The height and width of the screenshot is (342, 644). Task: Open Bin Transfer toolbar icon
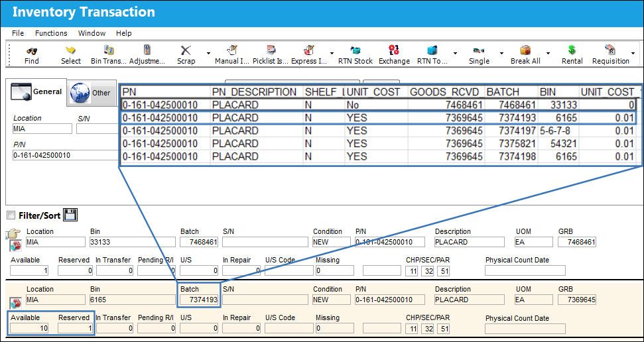click(x=108, y=50)
